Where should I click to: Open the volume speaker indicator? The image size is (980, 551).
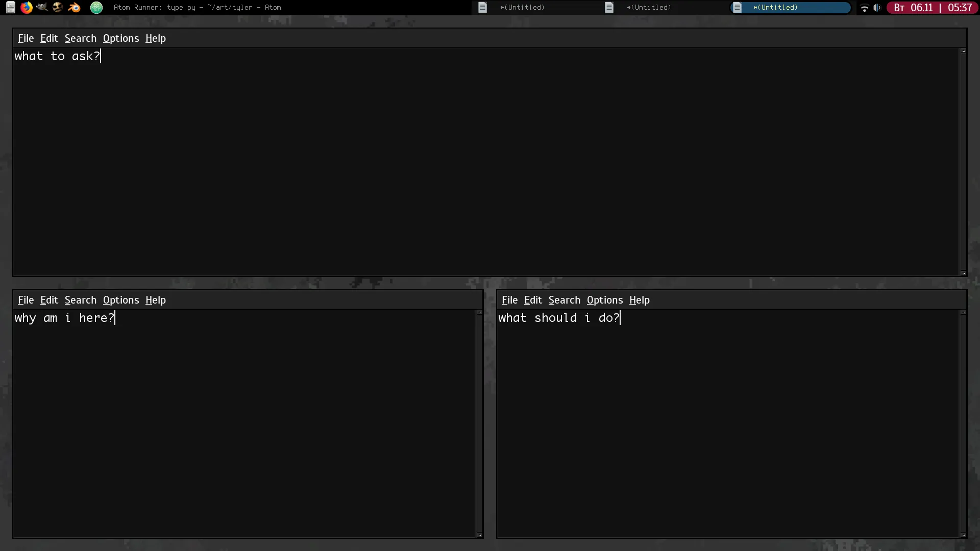[x=877, y=8]
